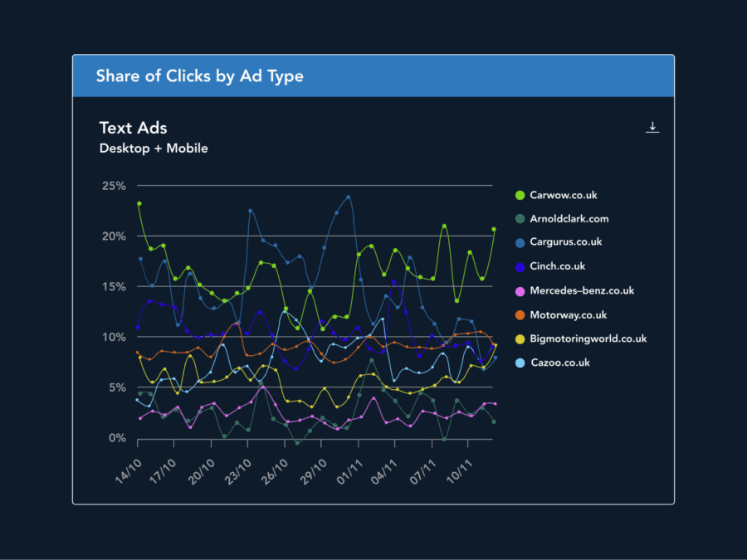Click the yellow Bigmotoringworld.co.uk legend marker

519,338
